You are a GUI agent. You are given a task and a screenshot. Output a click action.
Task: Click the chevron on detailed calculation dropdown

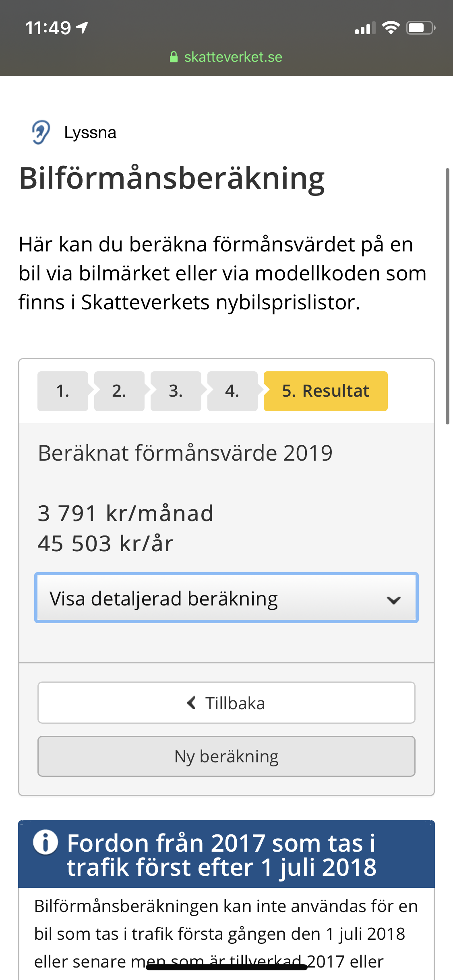point(393,600)
